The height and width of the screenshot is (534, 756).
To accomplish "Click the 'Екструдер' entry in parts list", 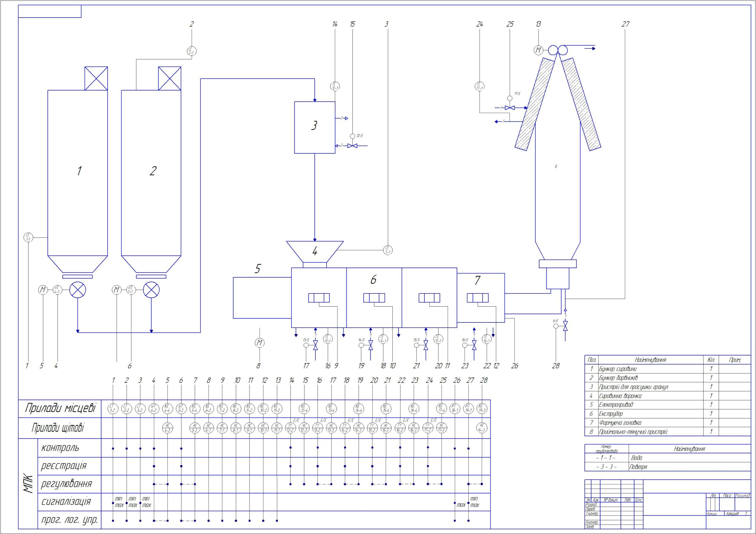I will coord(611,414).
